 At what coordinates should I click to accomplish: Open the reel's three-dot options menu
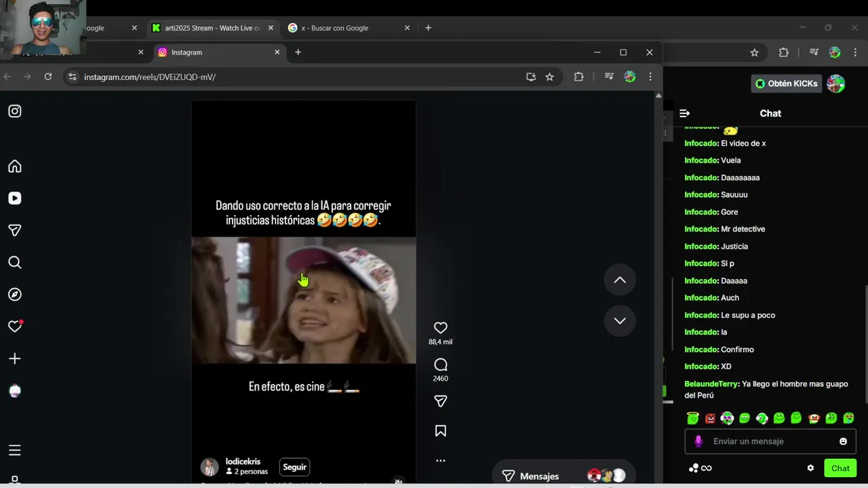[441, 461]
